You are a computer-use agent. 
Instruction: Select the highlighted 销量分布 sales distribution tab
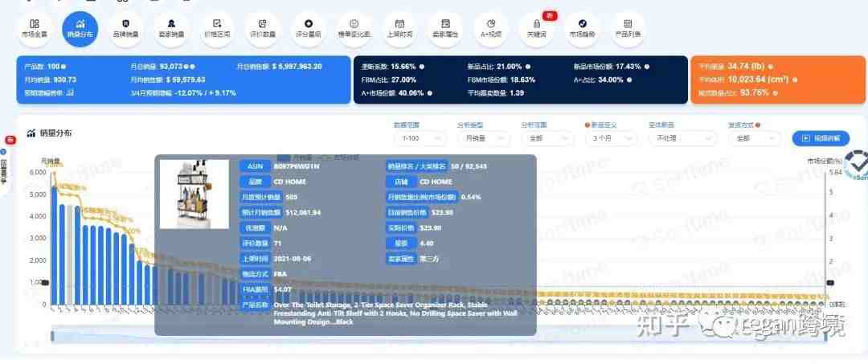(x=80, y=29)
